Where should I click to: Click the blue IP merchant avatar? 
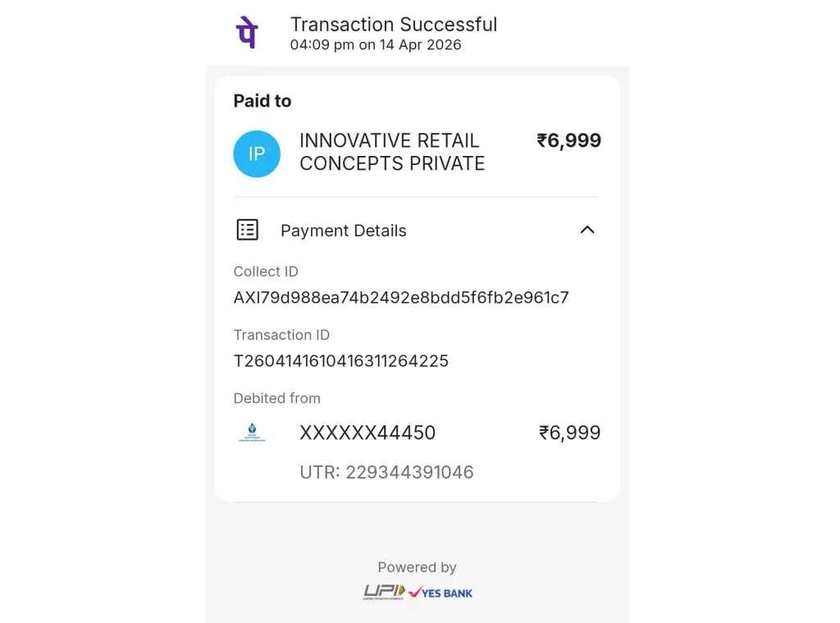tap(257, 153)
